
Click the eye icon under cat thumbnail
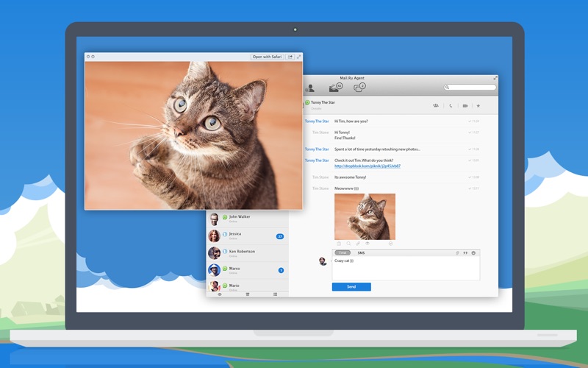367,244
